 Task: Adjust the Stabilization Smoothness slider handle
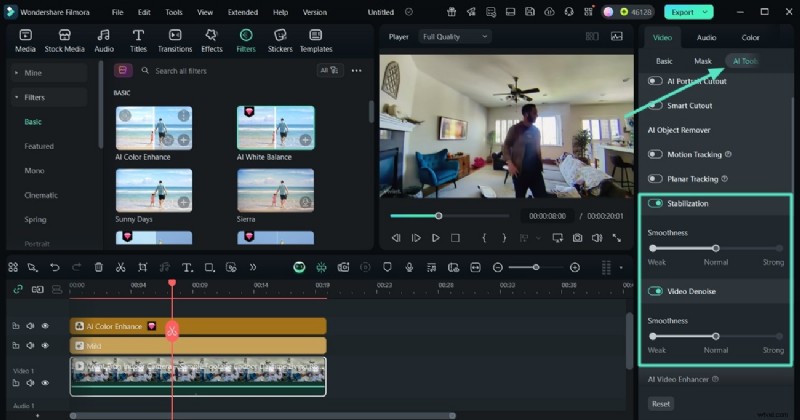[x=715, y=248]
